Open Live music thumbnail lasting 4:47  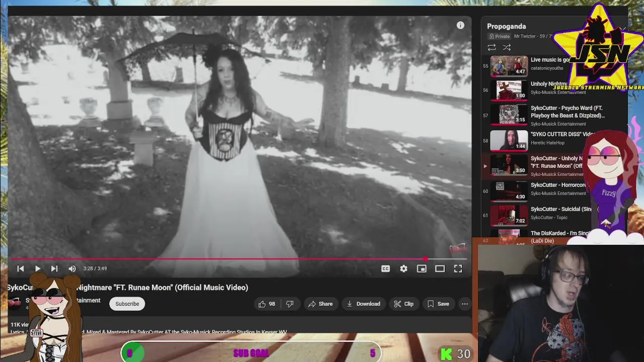coord(509,66)
